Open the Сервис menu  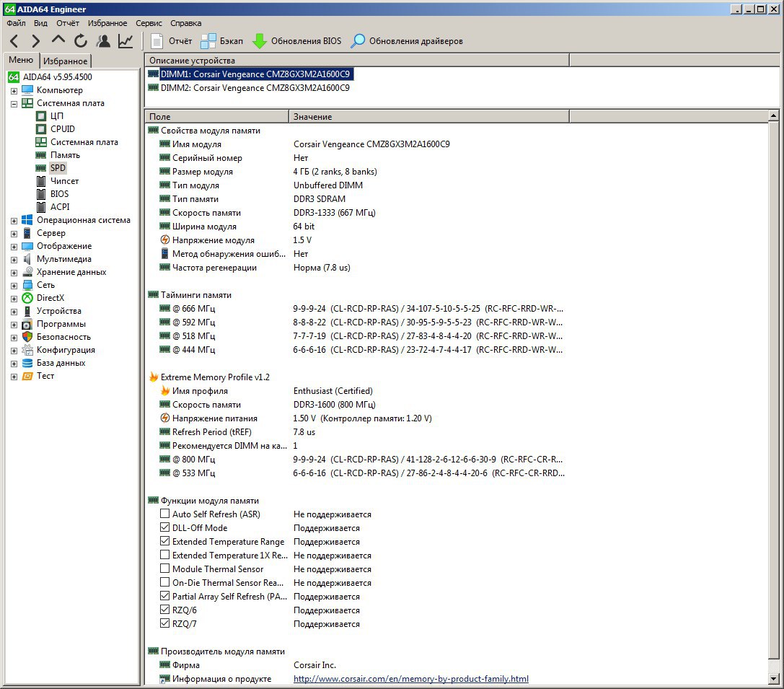149,23
